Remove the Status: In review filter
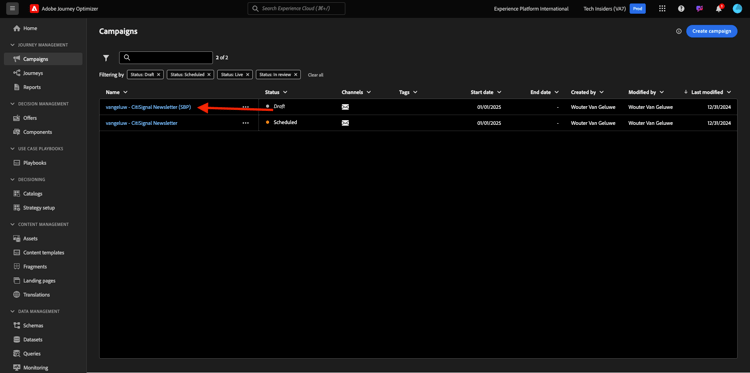The height and width of the screenshot is (373, 750). pyautogui.click(x=296, y=75)
